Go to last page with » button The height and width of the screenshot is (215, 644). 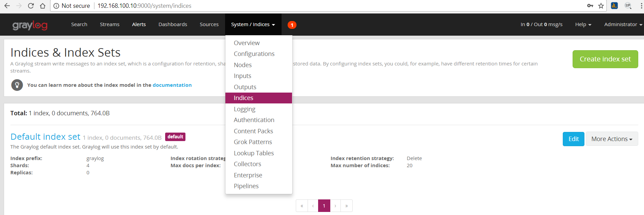pos(347,206)
